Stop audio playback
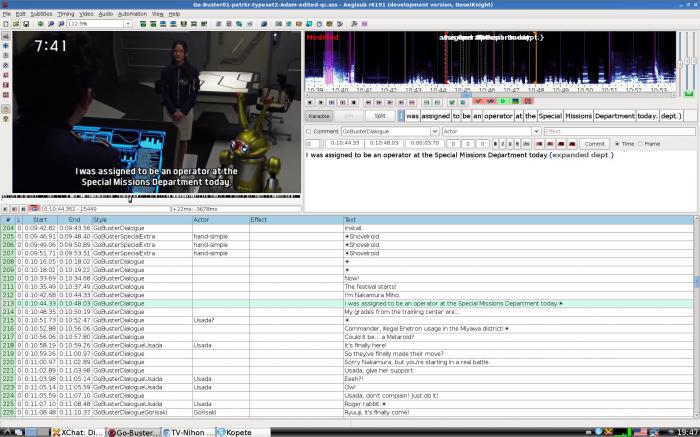 click(354, 102)
